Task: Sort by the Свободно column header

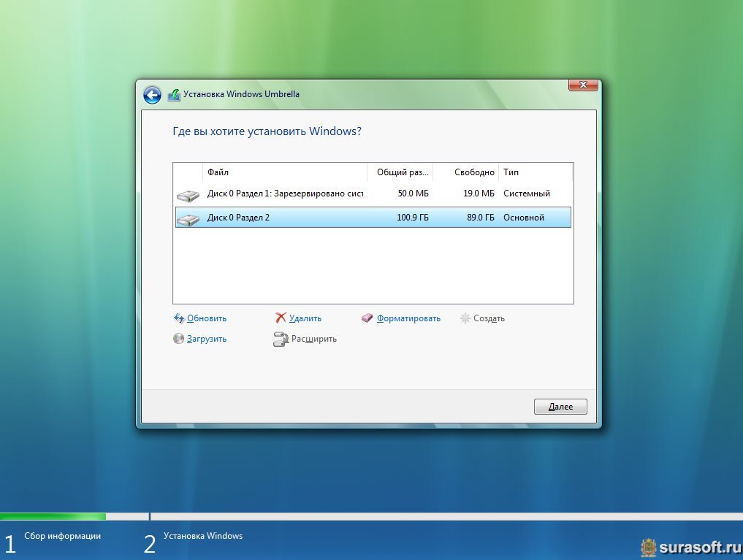Action: tap(466, 172)
